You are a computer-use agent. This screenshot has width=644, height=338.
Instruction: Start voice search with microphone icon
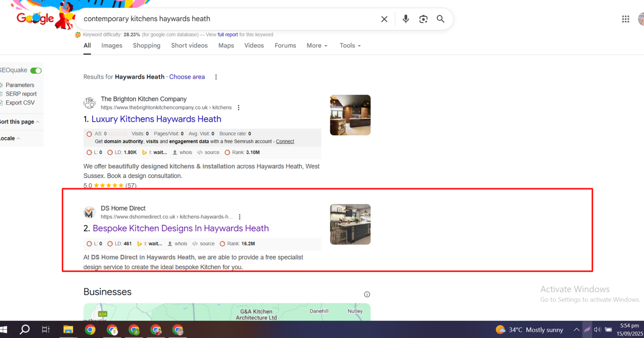(405, 19)
